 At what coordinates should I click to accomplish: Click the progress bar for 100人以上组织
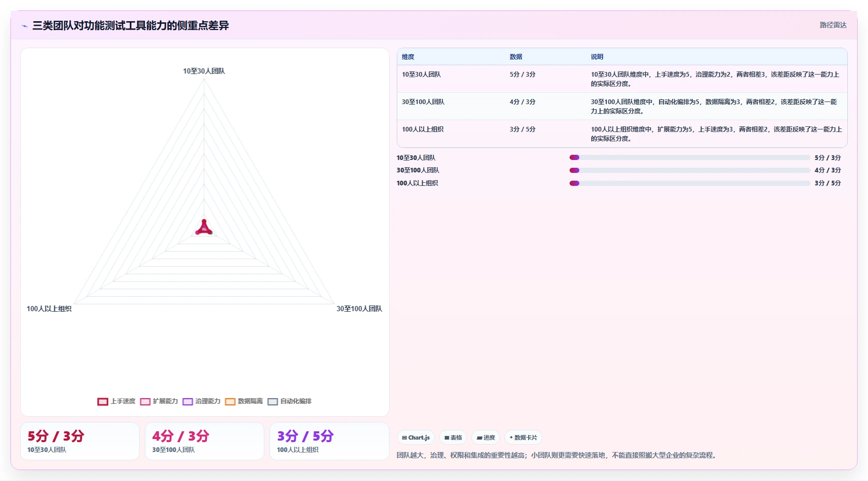pyautogui.click(x=690, y=183)
